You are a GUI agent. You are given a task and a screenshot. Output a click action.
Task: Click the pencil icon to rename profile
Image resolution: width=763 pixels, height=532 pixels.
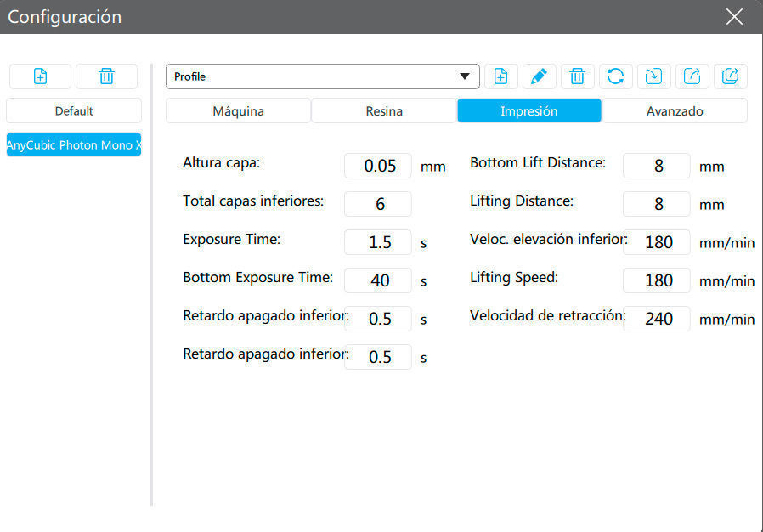tap(539, 76)
